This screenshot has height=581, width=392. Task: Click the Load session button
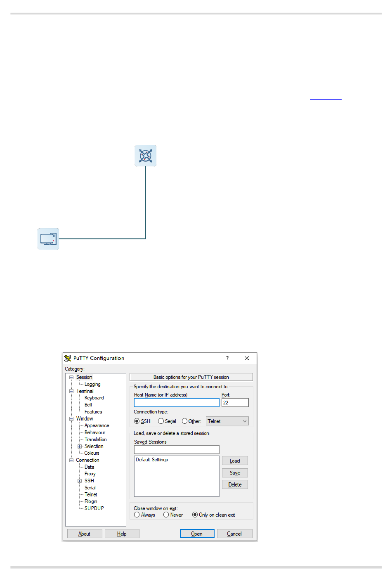tap(235, 461)
